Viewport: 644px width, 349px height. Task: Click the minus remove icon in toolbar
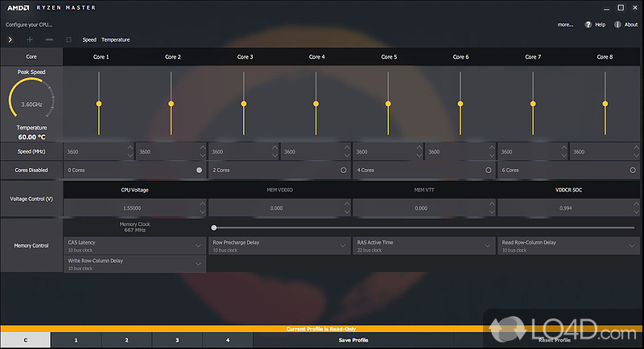tap(49, 39)
